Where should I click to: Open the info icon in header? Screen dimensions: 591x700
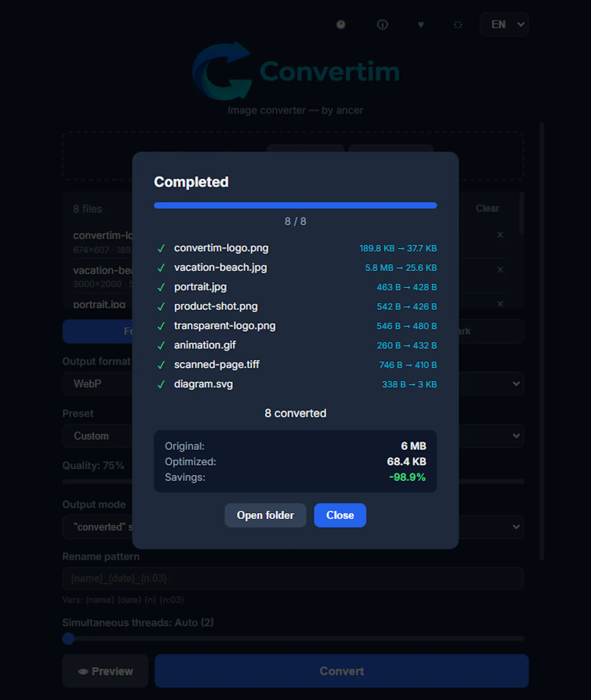click(x=382, y=24)
